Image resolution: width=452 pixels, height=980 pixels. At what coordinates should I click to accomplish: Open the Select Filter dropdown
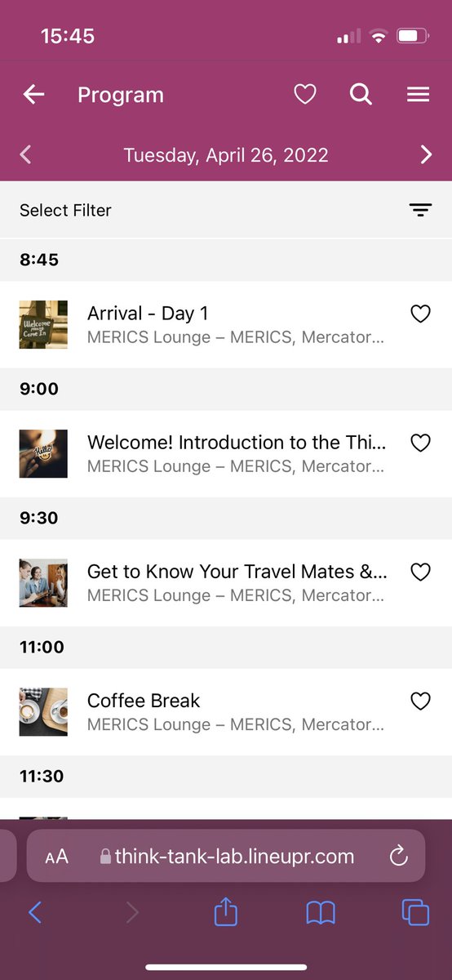point(226,210)
